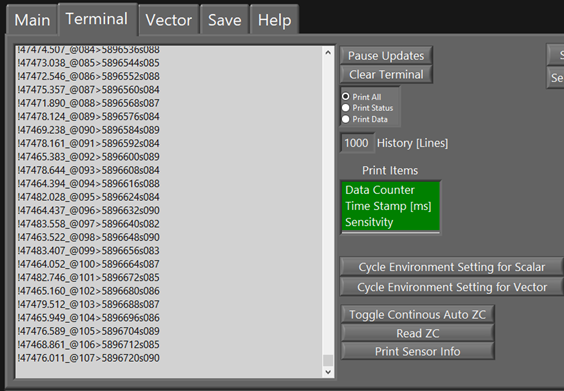Viewport: 564px width, 391px height.
Task: Click terminal line !47463.522_@098>5896648s090
Action: (x=88, y=237)
